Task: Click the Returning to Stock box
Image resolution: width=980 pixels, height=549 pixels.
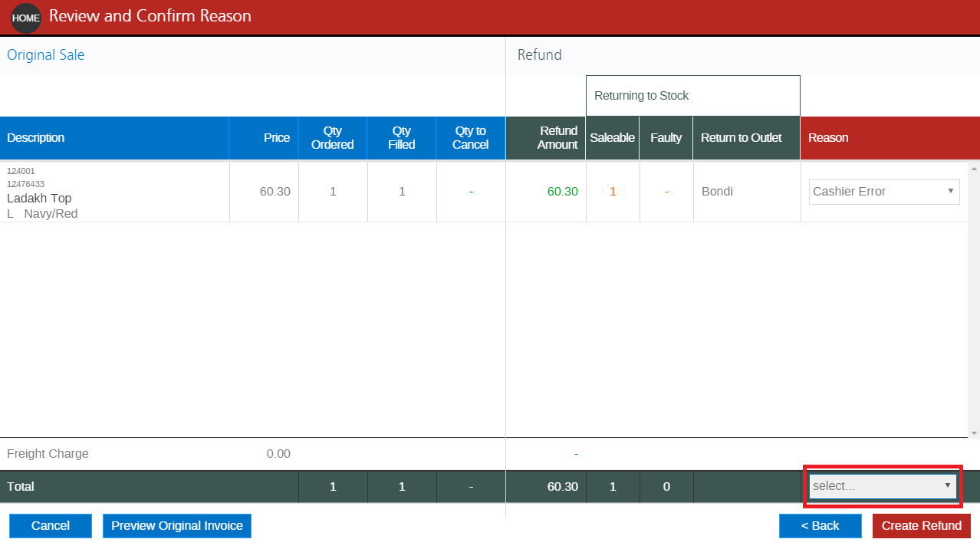Action: tap(693, 96)
